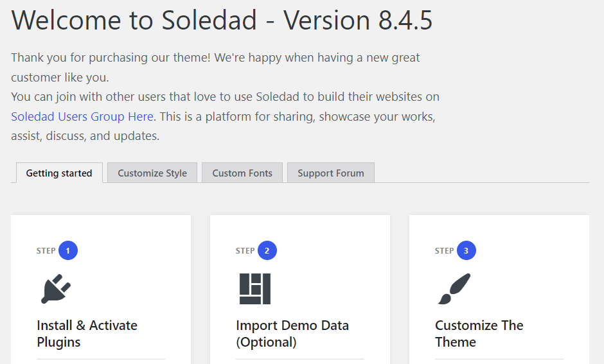The width and height of the screenshot is (604, 364).
Task: Switch to the Getting started tab
Action: [59, 173]
